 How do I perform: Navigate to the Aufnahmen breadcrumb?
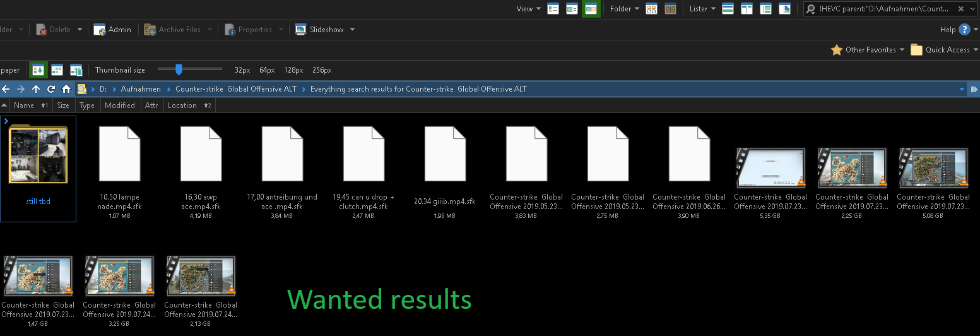(141, 89)
